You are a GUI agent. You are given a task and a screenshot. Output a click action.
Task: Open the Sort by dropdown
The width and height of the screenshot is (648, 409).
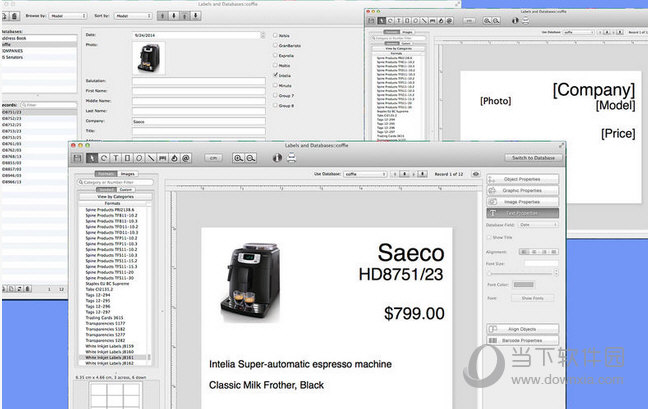133,16
